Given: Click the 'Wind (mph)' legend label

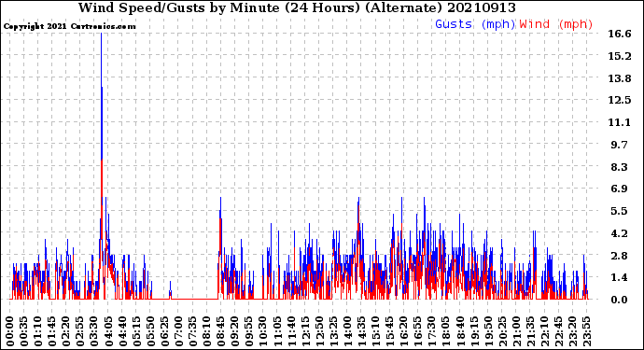Looking at the screenshot, I should (556, 24).
